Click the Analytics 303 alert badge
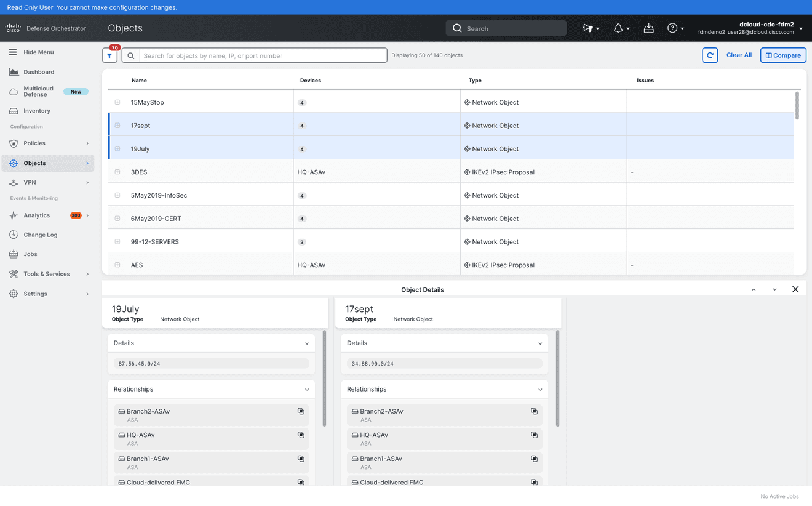The height and width of the screenshot is (506, 812). pos(76,215)
